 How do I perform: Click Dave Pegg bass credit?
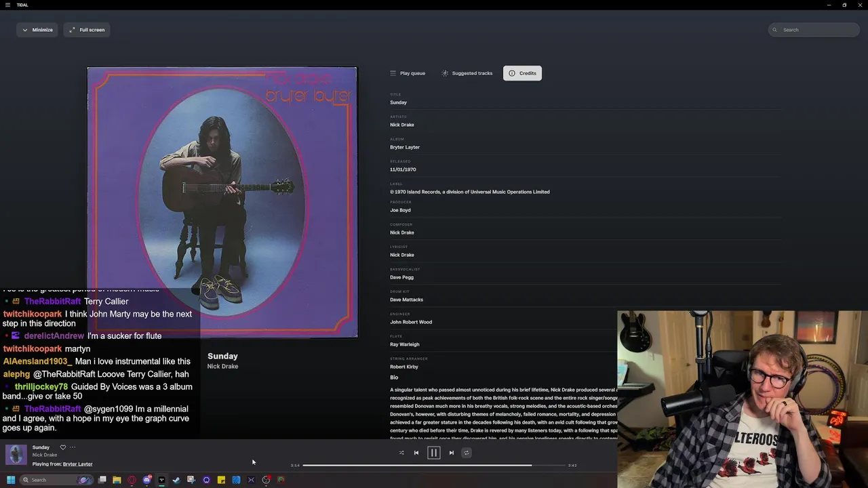401,277
